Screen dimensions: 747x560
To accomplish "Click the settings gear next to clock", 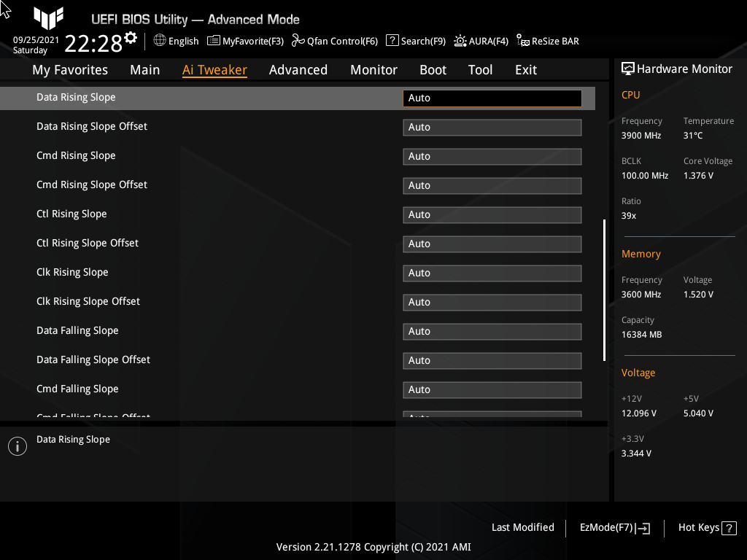I will 131,38.
